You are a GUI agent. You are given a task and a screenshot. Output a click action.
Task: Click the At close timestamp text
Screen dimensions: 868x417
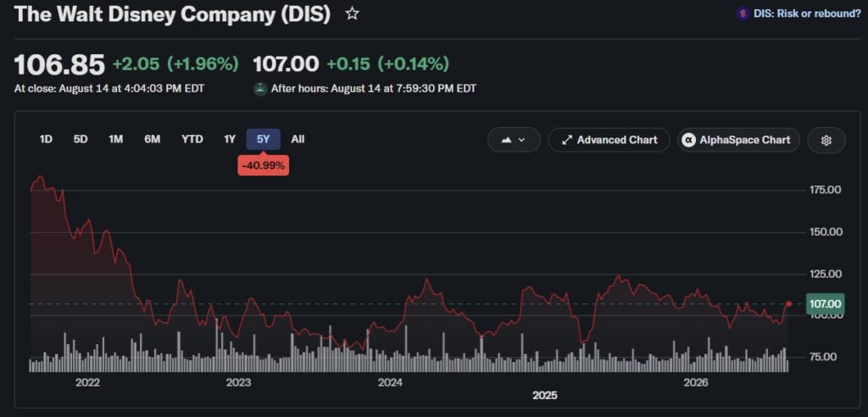[x=109, y=89]
